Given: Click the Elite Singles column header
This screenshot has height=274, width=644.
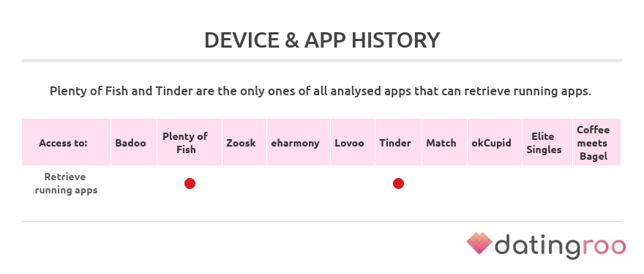Looking at the screenshot, I should pos(544,143).
